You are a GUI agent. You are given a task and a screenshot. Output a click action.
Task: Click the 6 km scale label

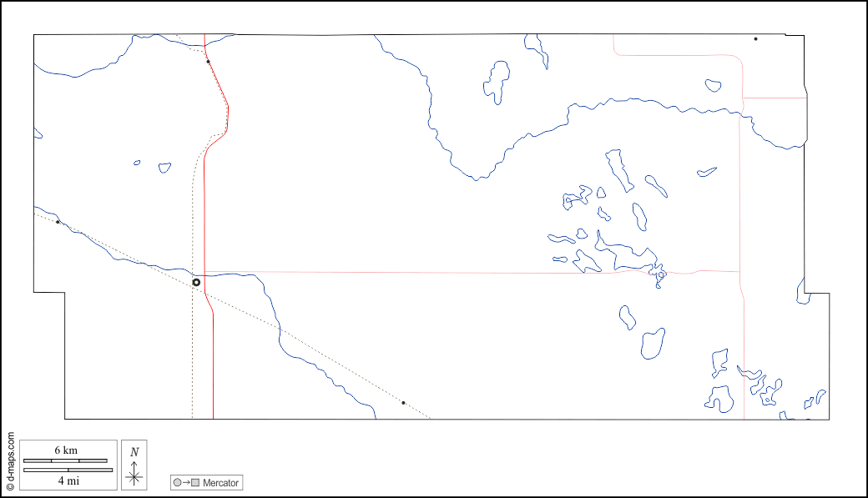66,450
